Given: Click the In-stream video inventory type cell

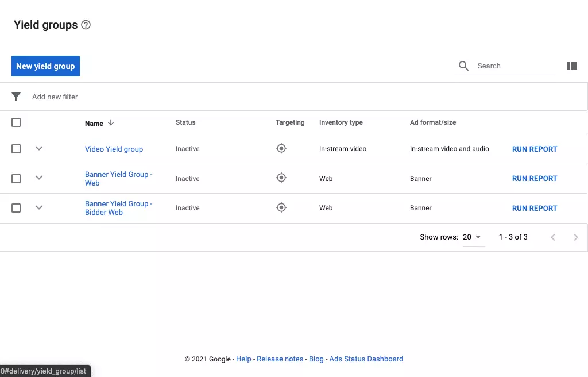Looking at the screenshot, I should (343, 149).
